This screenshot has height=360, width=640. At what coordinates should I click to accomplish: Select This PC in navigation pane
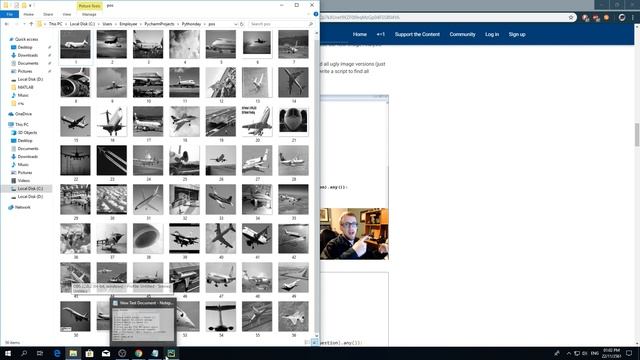point(22,124)
